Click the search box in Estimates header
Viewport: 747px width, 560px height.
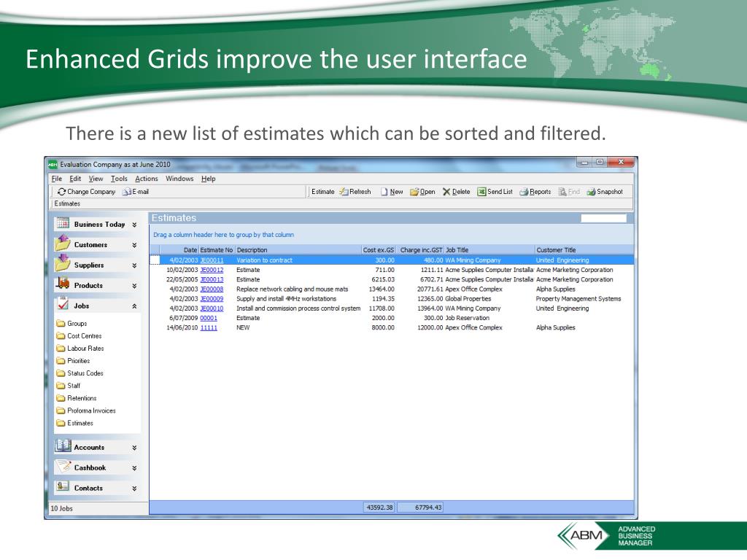point(603,218)
